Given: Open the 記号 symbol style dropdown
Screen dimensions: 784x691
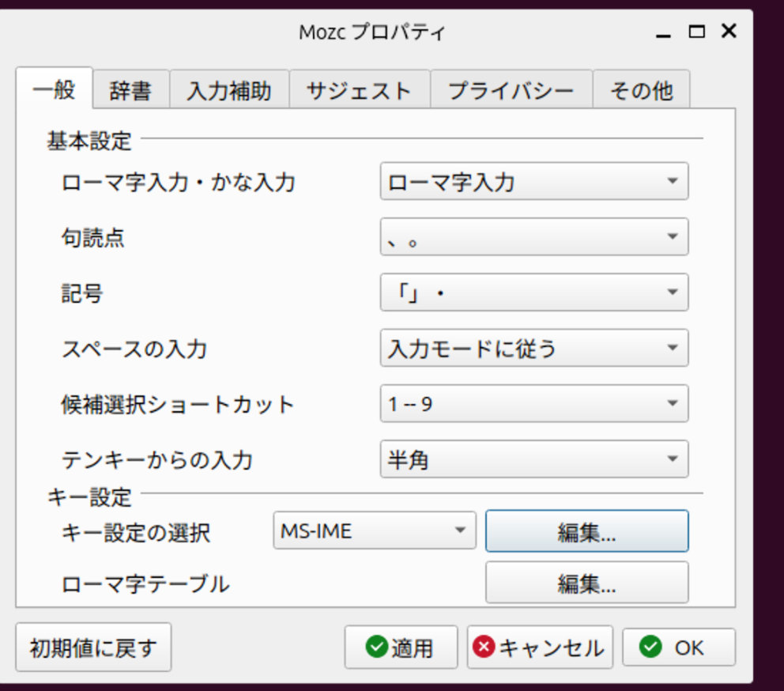Looking at the screenshot, I should [534, 293].
